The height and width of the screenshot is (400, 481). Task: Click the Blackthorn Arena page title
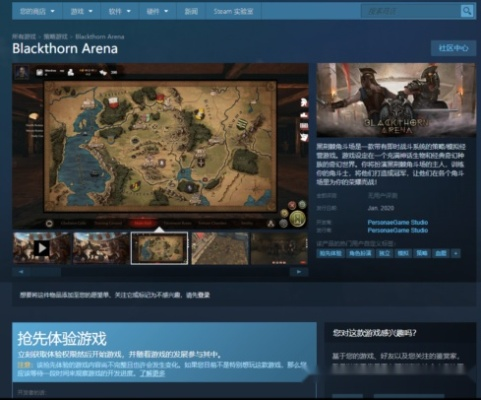(x=65, y=49)
